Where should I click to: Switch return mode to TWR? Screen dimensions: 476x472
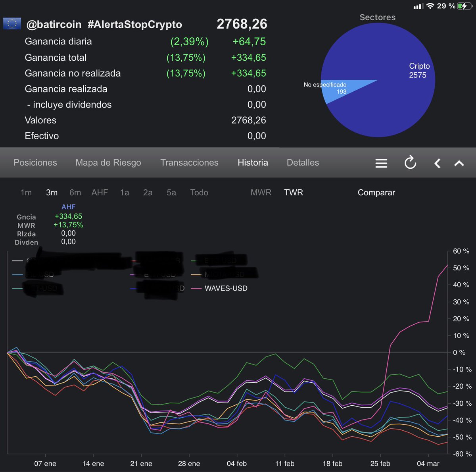coord(294,193)
